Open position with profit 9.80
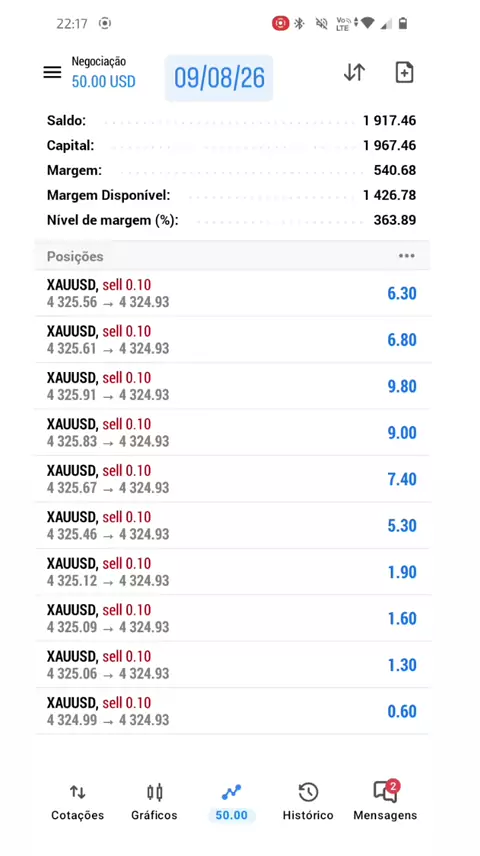The width and height of the screenshot is (480, 856). click(233, 386)
